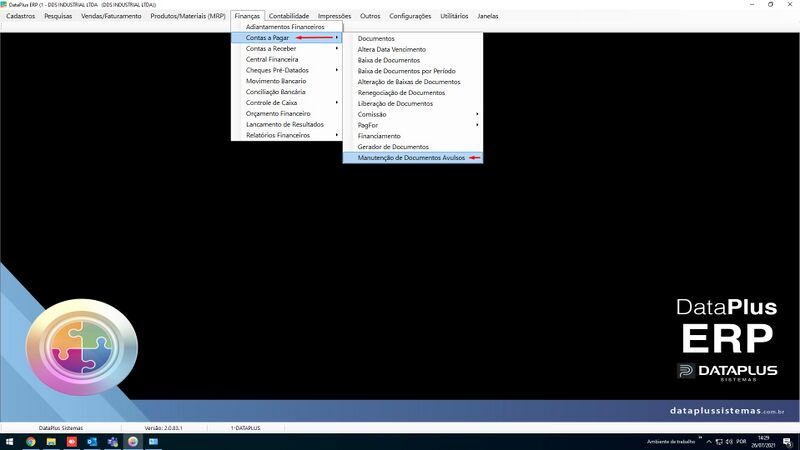Select Altera Data Vencimento
Image resolution: width=800 pixels, height=450 pixels.
pyautogui.click(x=413, y=49)
